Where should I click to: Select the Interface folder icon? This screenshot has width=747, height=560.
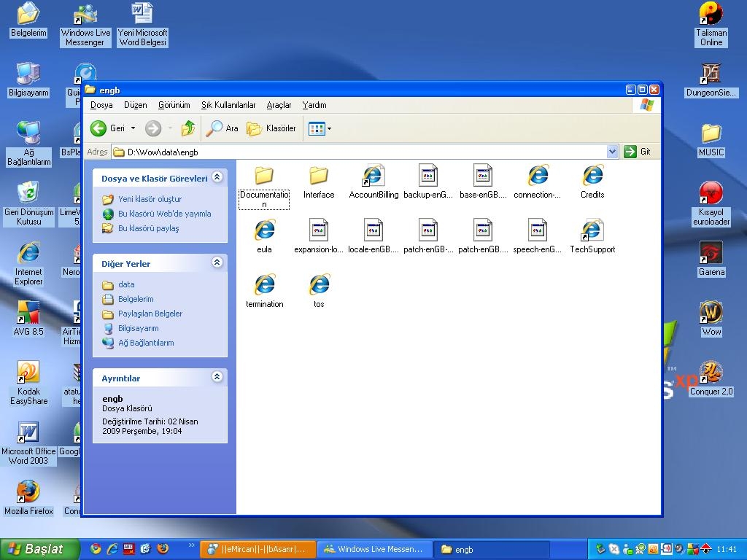(319, 176)
